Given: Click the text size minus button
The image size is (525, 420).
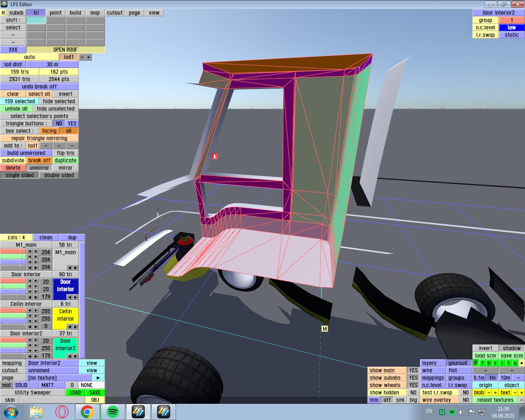Looking at the screenshot, I should [515, 393].
